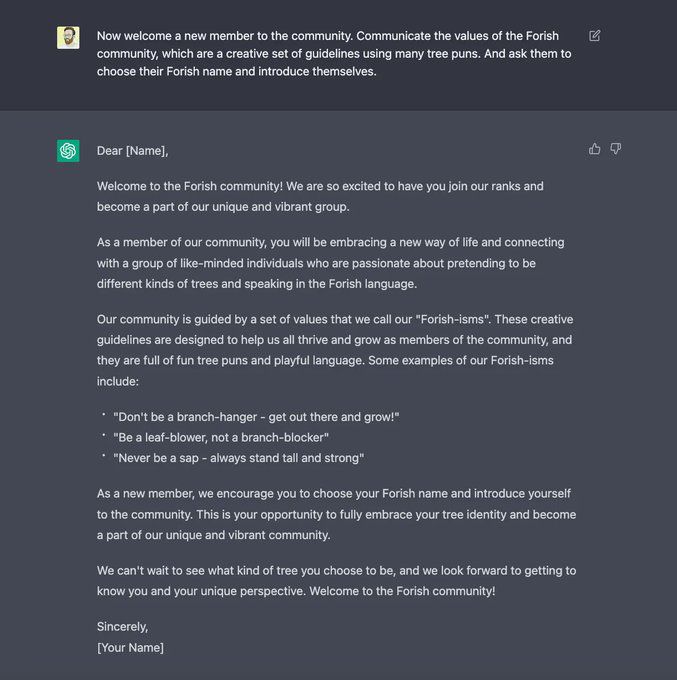
Task: Click the paragraph starting "As a member of our community"
Action: pyautogui.click(x=330, y=263)
